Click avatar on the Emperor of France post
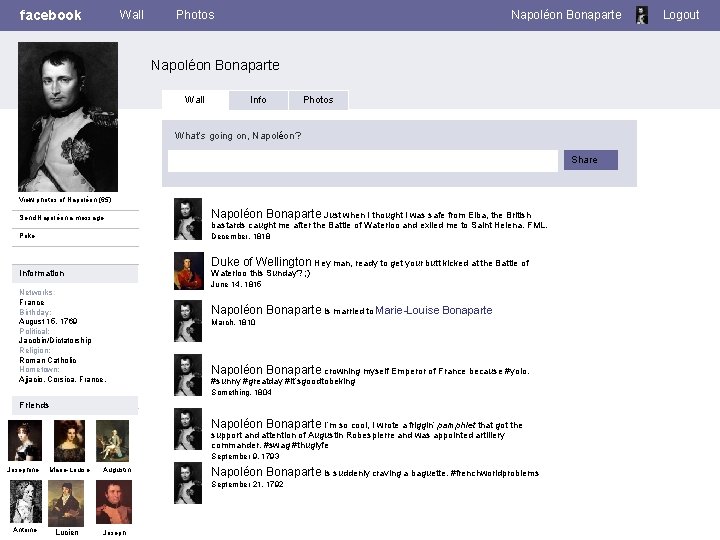Viewport: 720px width, 540px height. tap(188, 375)
